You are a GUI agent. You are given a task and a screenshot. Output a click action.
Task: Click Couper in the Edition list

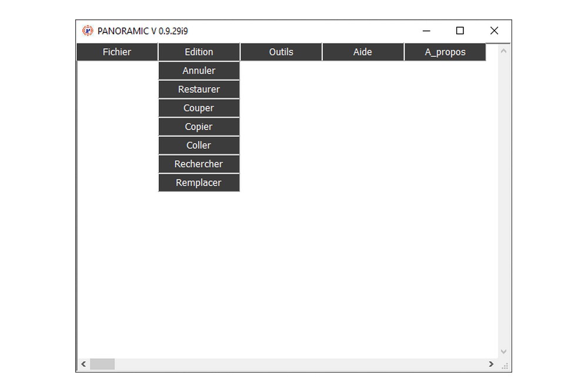click(x=199, y=108)
